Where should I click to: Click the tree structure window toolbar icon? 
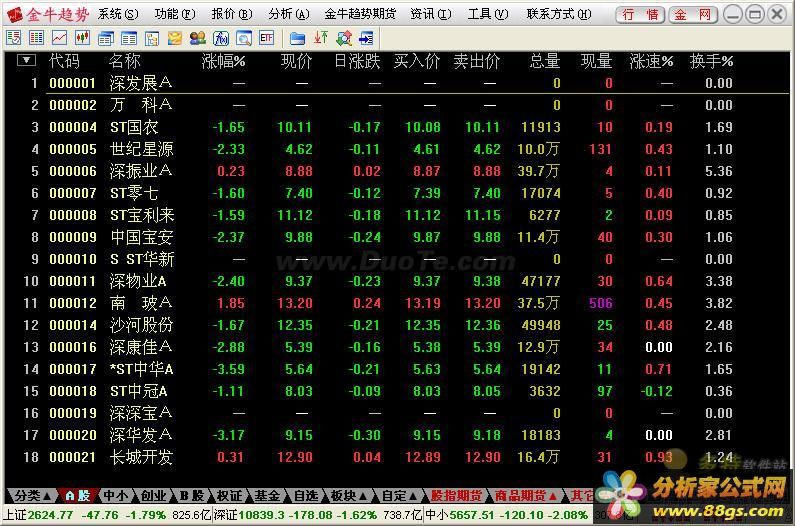pyautogui.click(x=152, y=38)
